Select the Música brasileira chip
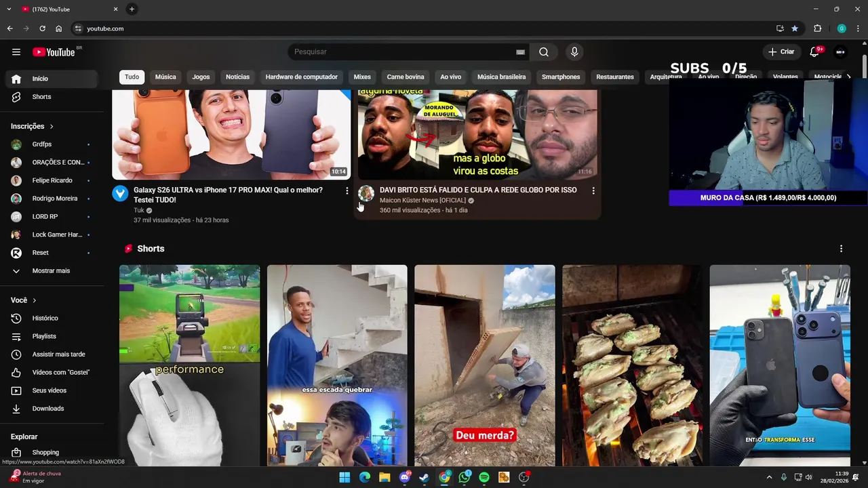868x488 pixels. tap(501, 77)
